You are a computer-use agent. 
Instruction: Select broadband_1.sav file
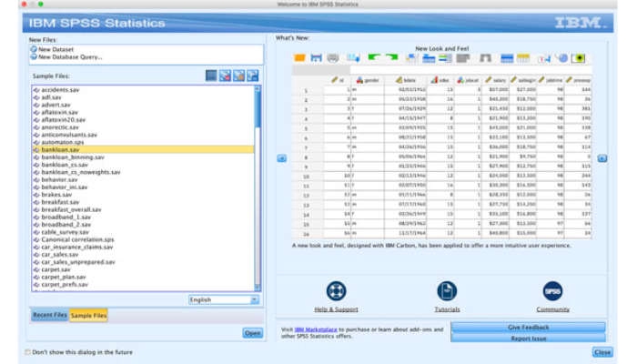(x=143, y=217)
